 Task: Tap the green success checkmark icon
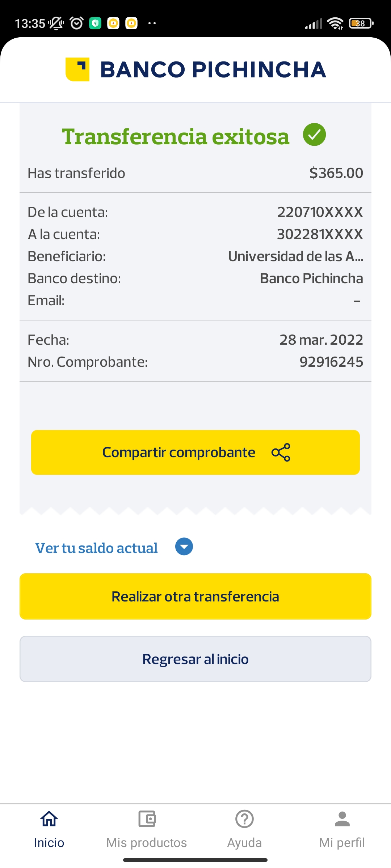pyautogui.click(x=314, y=135)
